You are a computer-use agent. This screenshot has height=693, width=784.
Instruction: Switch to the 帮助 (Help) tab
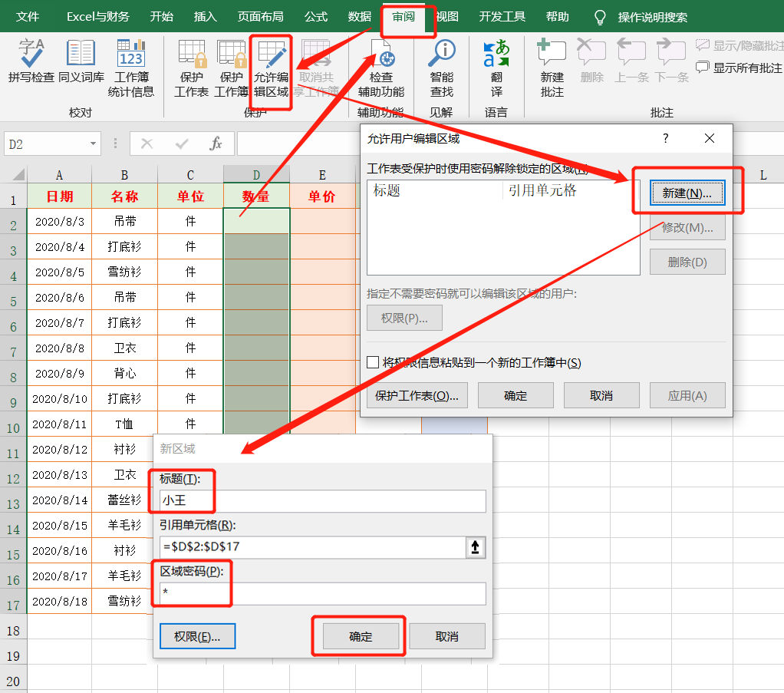coord(558,17)
